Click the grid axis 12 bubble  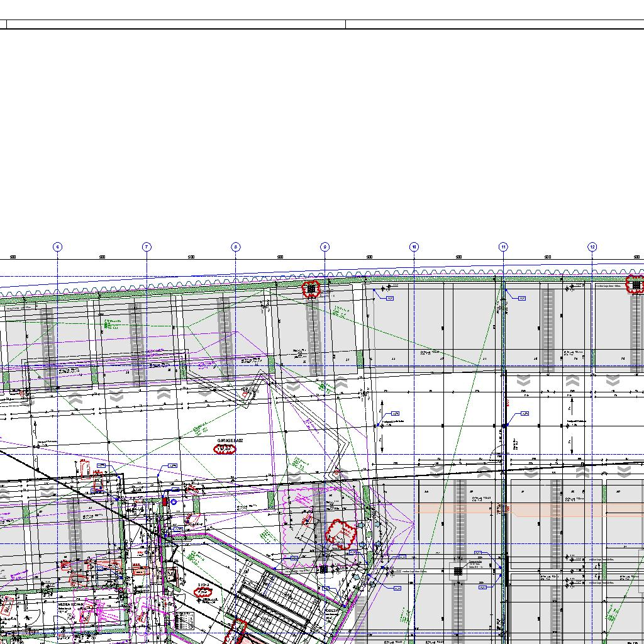[592, 247]
